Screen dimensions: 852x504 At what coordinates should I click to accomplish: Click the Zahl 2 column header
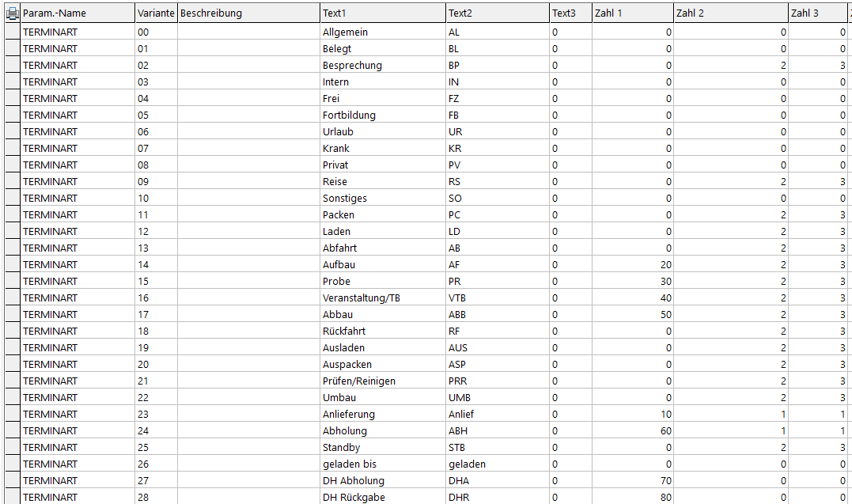731,13
